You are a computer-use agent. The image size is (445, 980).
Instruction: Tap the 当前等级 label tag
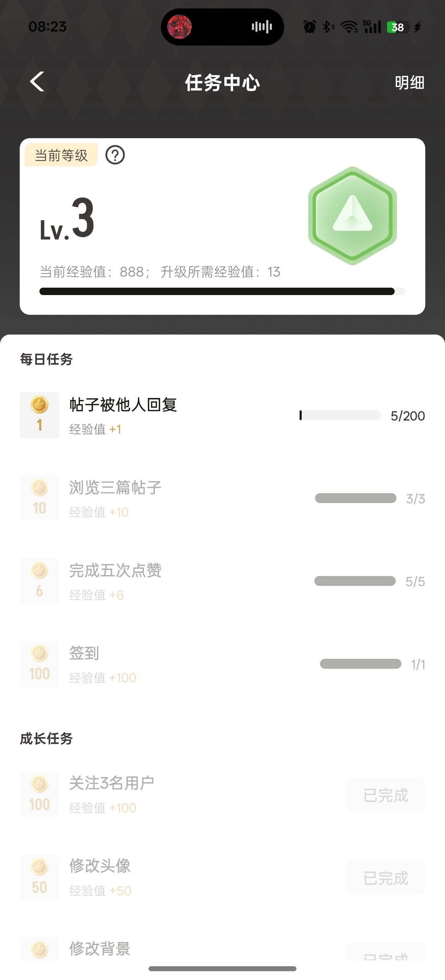click(x=61, y=155)
